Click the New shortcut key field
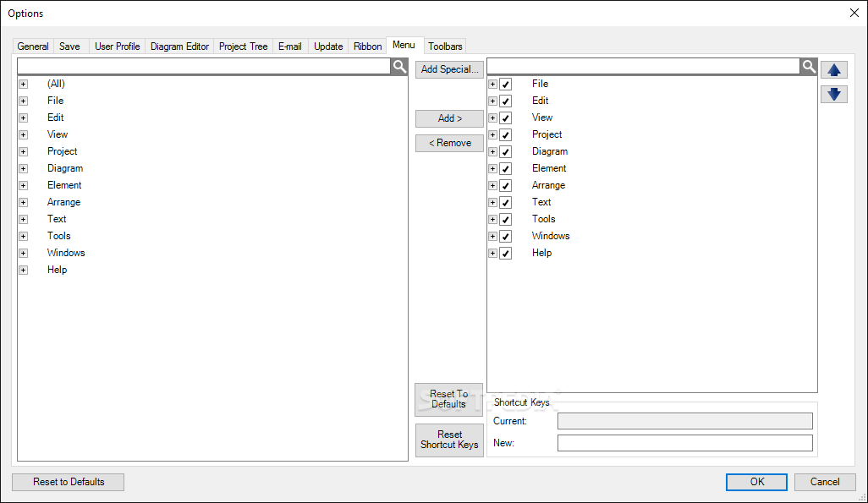Viewport: 868px width, 503px height. coord(684,443)
